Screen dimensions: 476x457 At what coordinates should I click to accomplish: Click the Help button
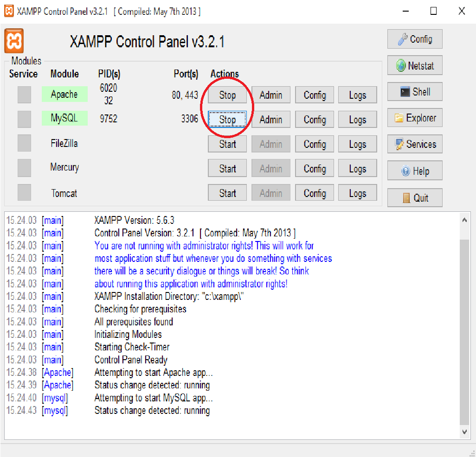(414, 170)
